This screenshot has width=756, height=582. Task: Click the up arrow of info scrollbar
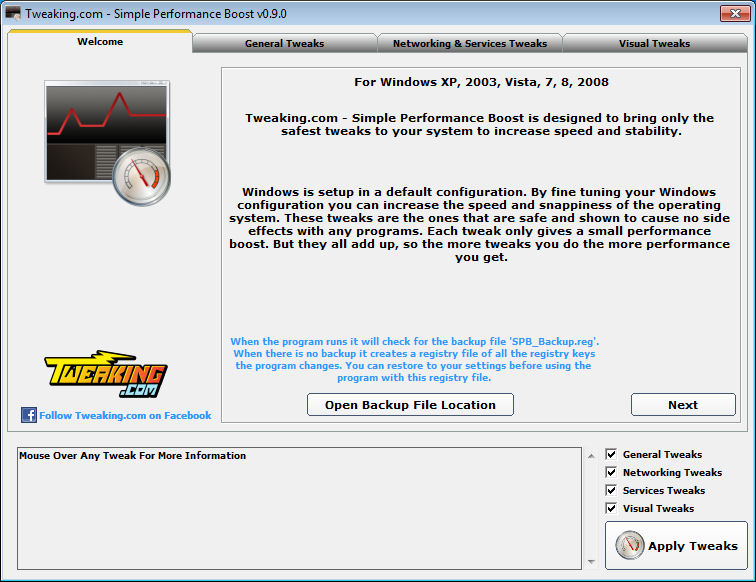591,456
